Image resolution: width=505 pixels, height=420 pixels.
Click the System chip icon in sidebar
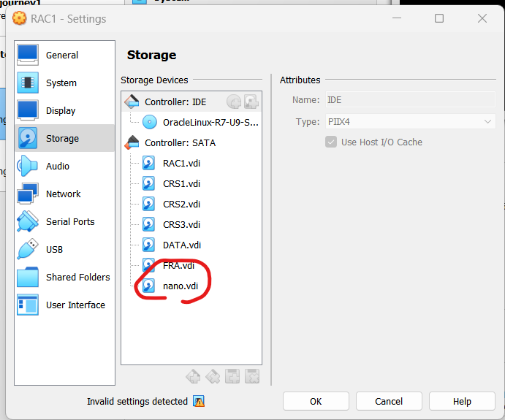(28, 83)
